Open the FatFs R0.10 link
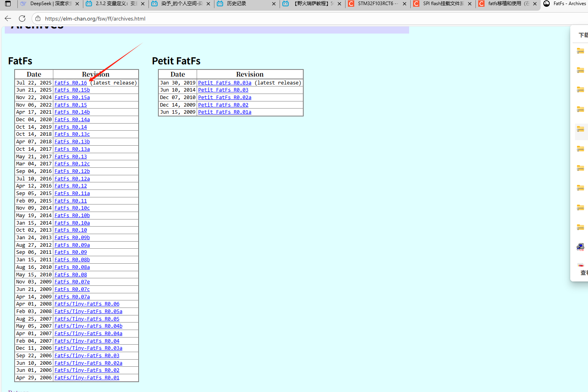The image size is (588, 392). [x=71, y=230]
